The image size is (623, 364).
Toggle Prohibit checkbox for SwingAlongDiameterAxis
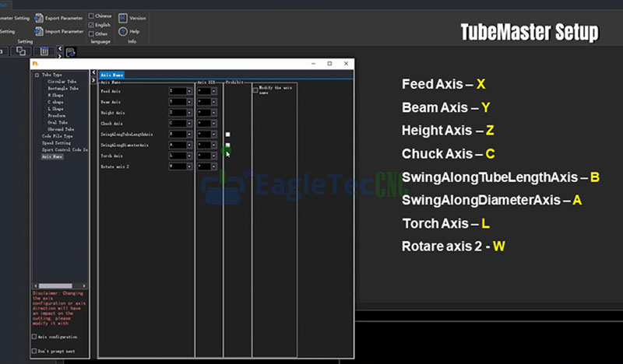coord(227,145)
